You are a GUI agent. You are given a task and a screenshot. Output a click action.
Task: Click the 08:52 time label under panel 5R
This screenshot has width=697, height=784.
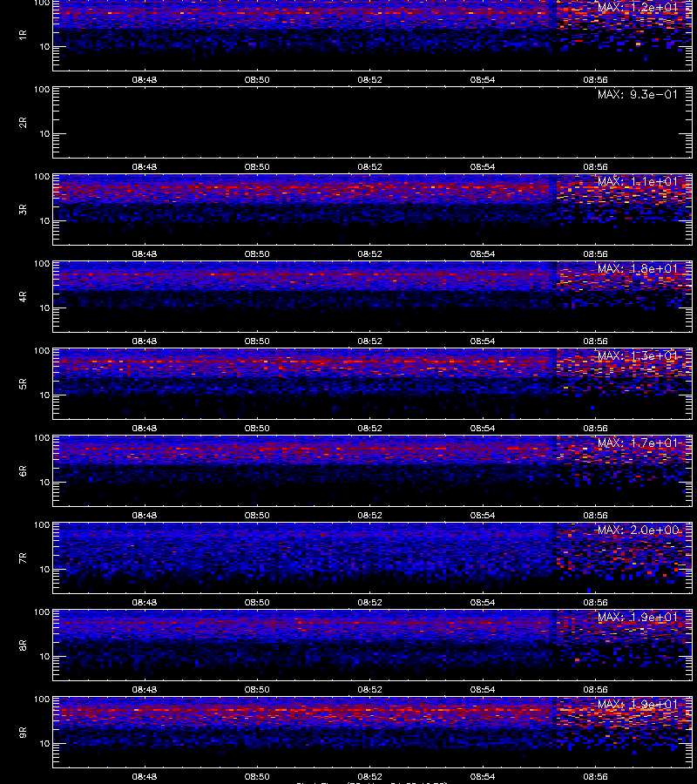[x=370, y=428]
